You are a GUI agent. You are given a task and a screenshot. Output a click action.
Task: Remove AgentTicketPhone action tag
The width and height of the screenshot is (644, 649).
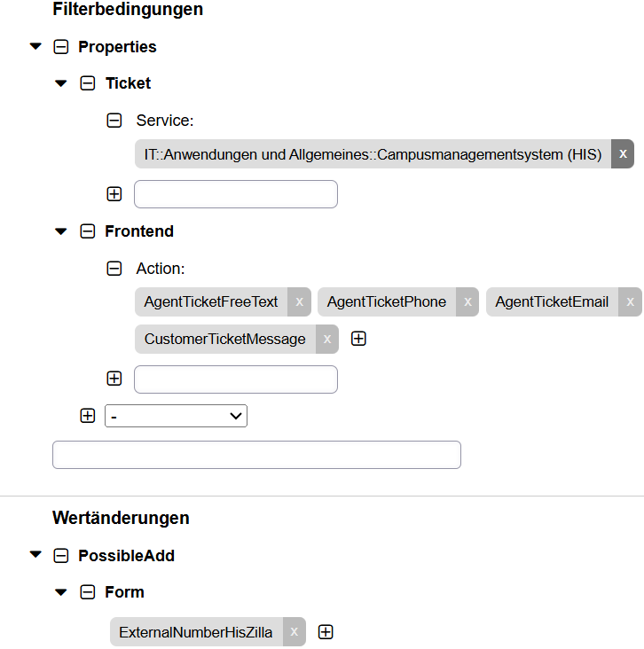(x=467, y=301)
